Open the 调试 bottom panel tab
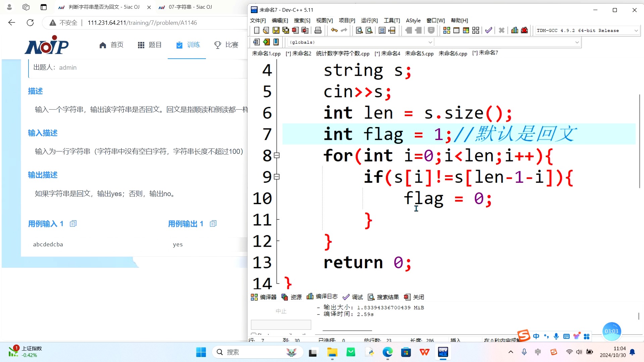This screenshot has width=644, height=362. [353, 297]
